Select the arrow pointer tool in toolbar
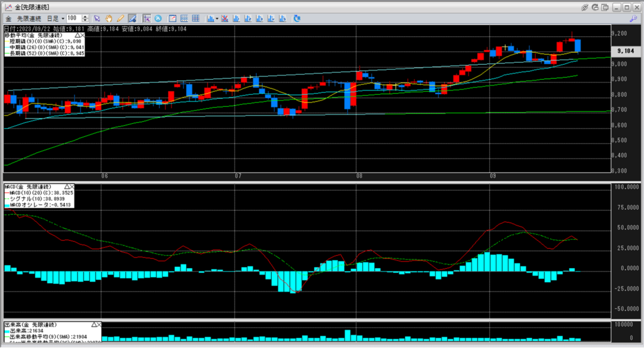The image size is (644, 348). (x=98, y=18)
